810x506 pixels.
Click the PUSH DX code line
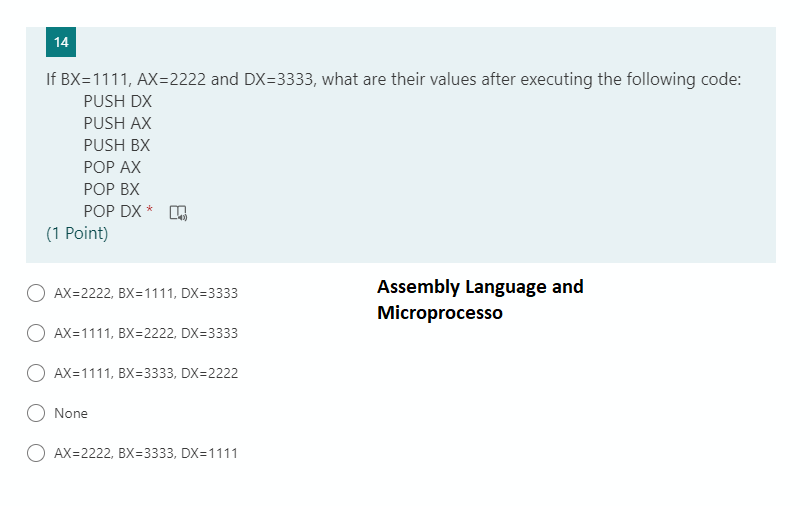pos(118,101)
